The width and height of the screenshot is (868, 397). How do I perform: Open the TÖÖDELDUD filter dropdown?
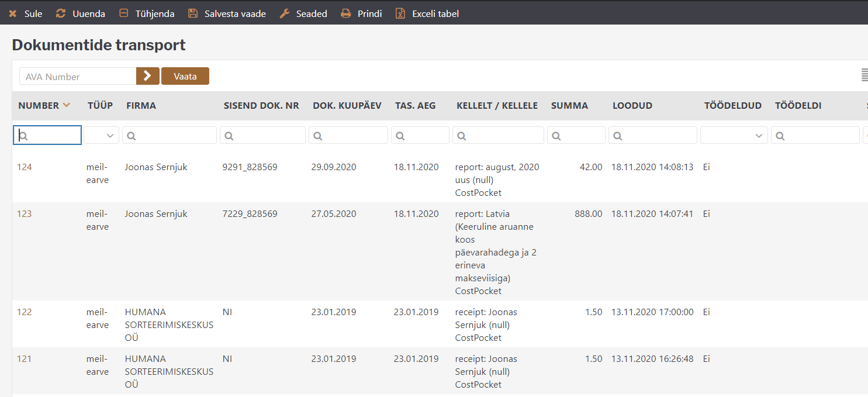coord(734,135)
